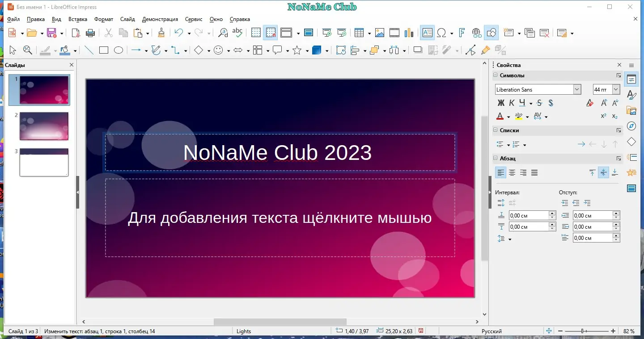The image size is (644, 339).
Task: Open the font color swatch
Action: click(500, 116)
